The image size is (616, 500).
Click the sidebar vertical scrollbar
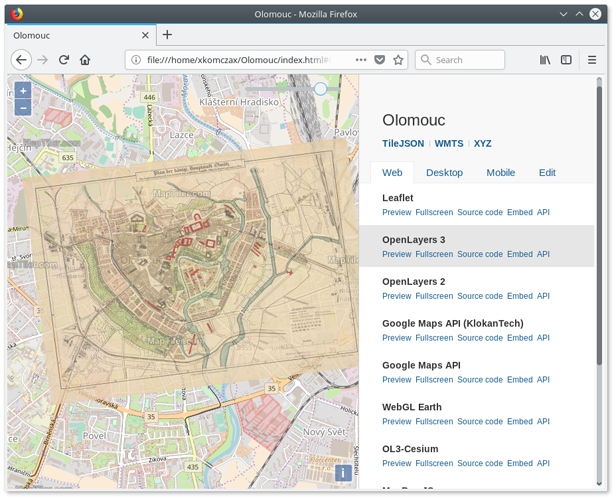click(599, 224)
